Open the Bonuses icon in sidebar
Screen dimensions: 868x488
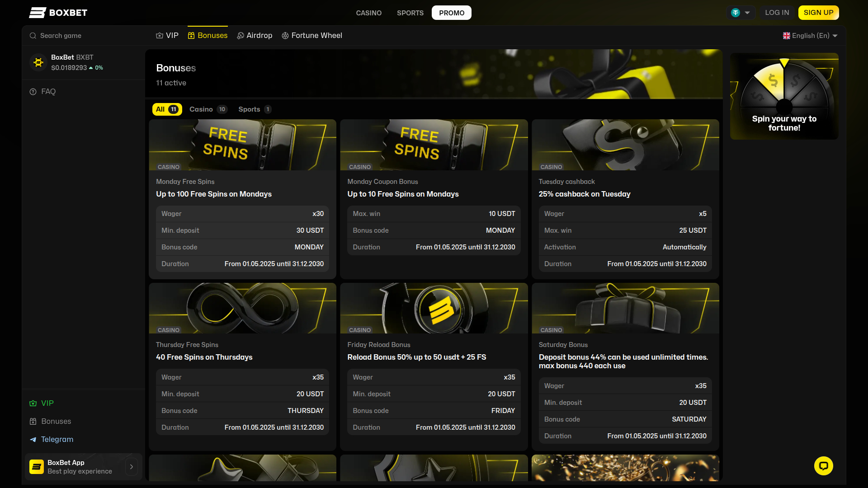[32, 421]
